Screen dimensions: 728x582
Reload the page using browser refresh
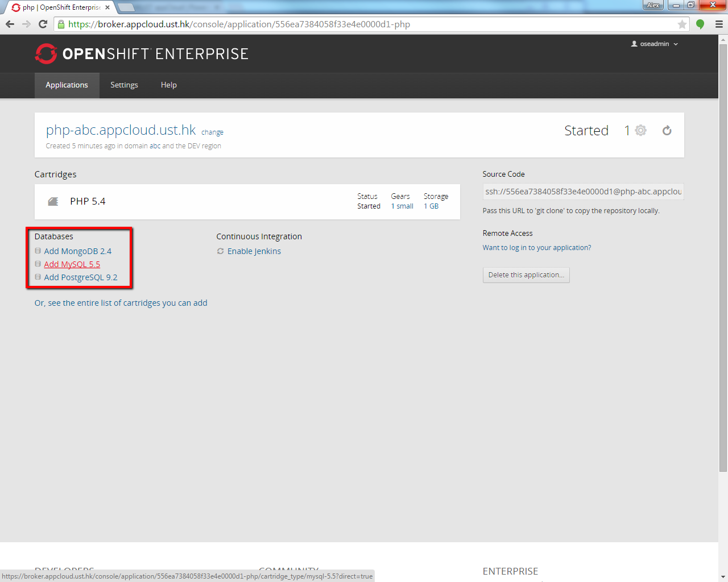[43, 24]
